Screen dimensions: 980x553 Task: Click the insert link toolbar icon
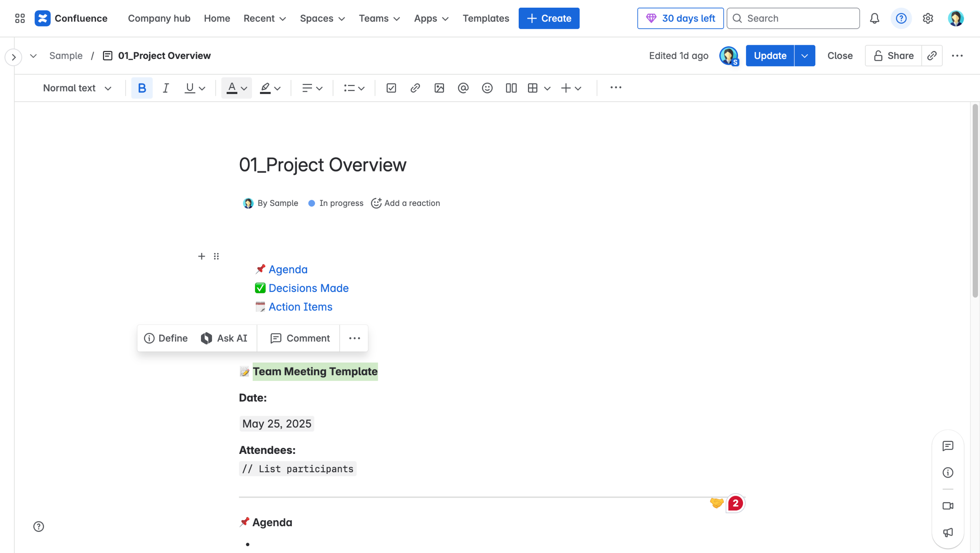point(415,88)
